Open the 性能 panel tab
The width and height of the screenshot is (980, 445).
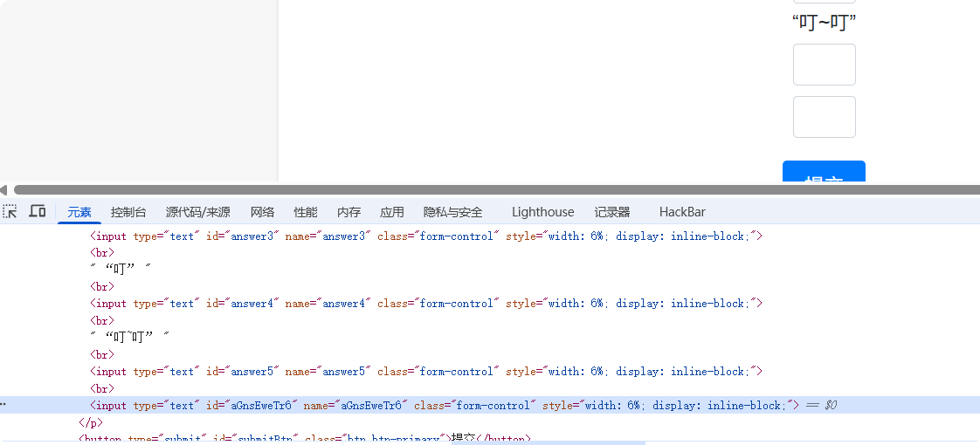click(306, 212)
